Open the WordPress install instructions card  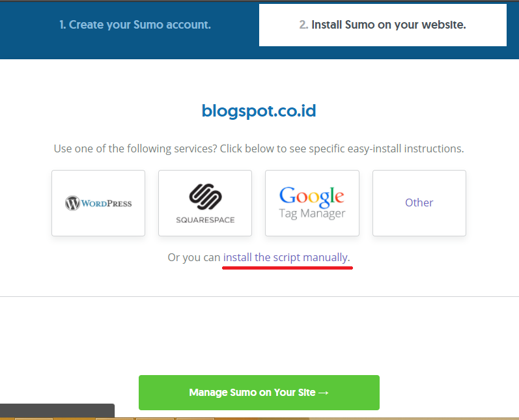[x=98, y=203]
